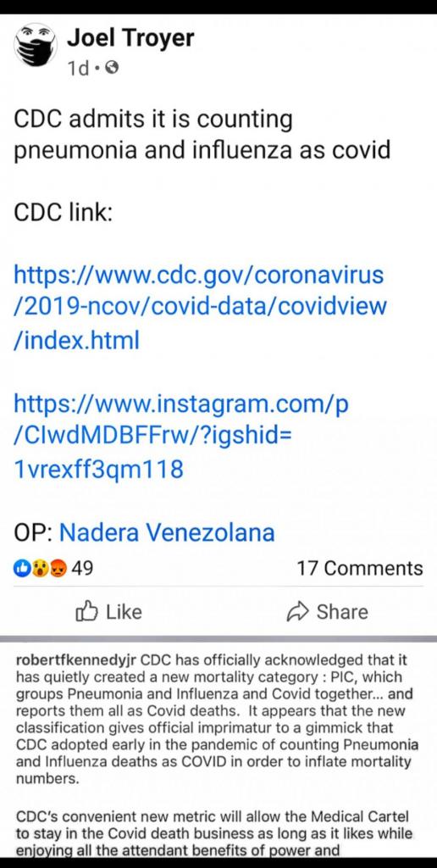The width and height of the screenshot is (437, 868).
Task: Click the thumbs-up Like icon
Action: click(87, 612)
